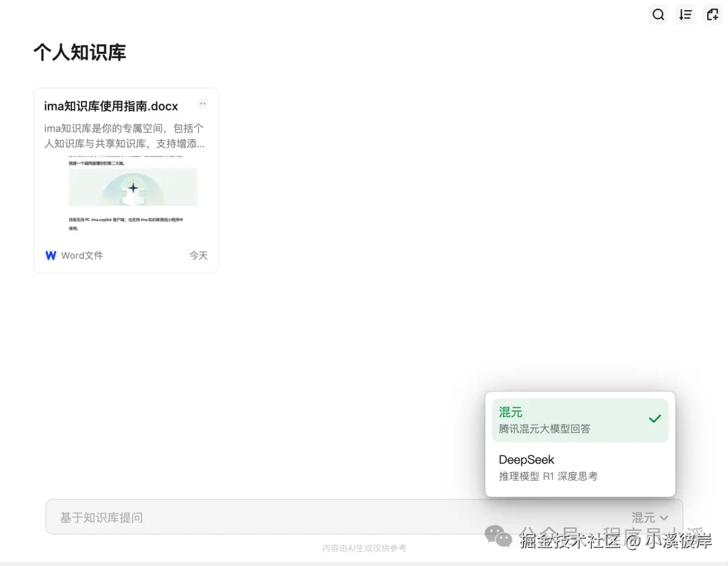
Task: Click the Word文件 label
Action: pos(82,255)
